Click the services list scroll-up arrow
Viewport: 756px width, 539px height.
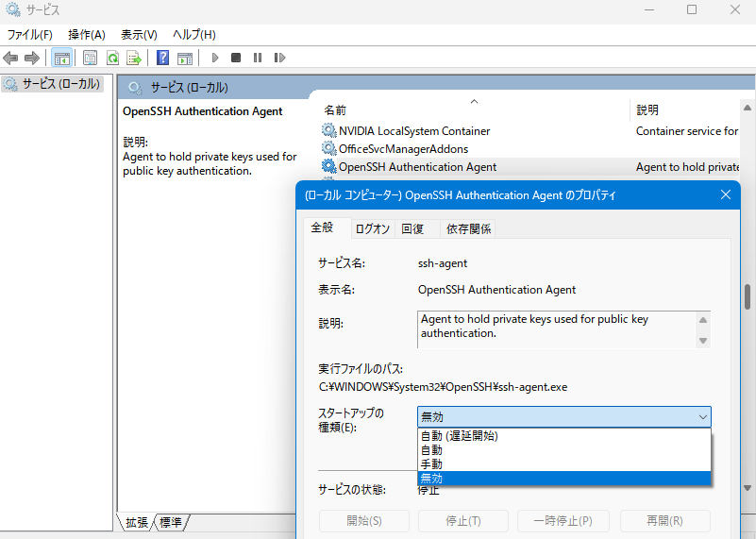(x=748, y=108)
